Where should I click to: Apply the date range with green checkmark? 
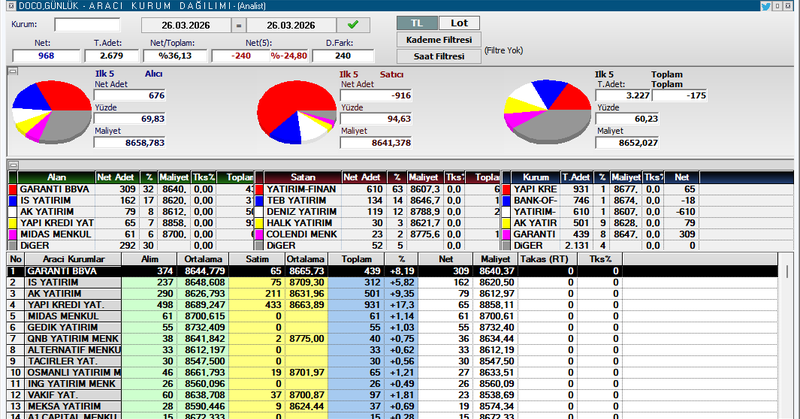pyautogui.click(x=353, y=25)
